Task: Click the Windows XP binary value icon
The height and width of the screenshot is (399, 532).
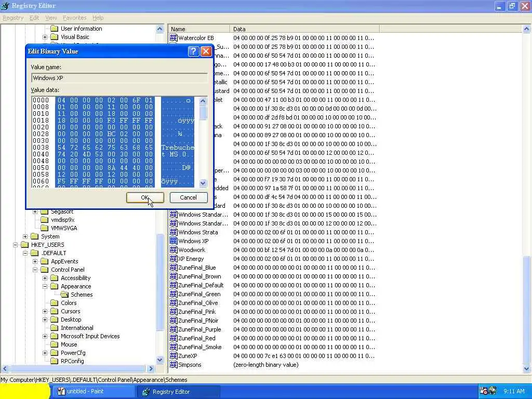Action: (x=174, y=241)
